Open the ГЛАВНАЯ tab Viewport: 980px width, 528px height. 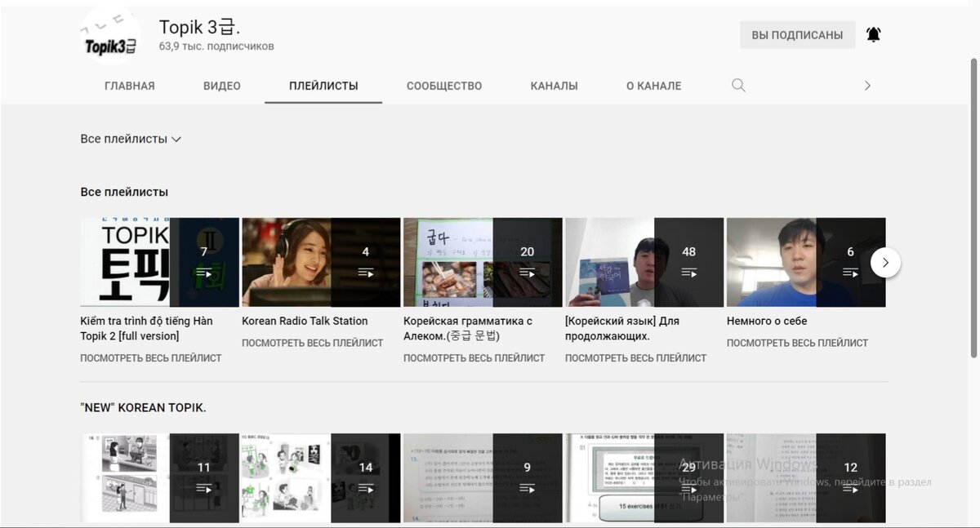tap(129, 86)
